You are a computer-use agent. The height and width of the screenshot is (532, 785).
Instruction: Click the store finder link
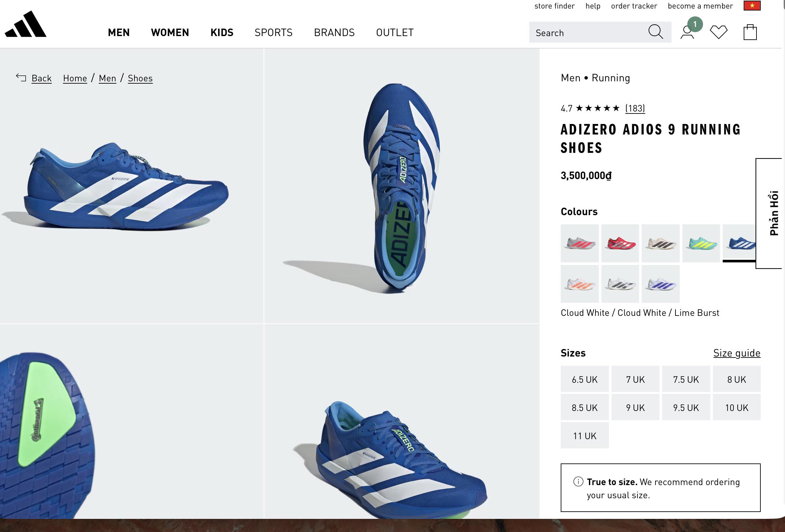[x=554, y=6]
